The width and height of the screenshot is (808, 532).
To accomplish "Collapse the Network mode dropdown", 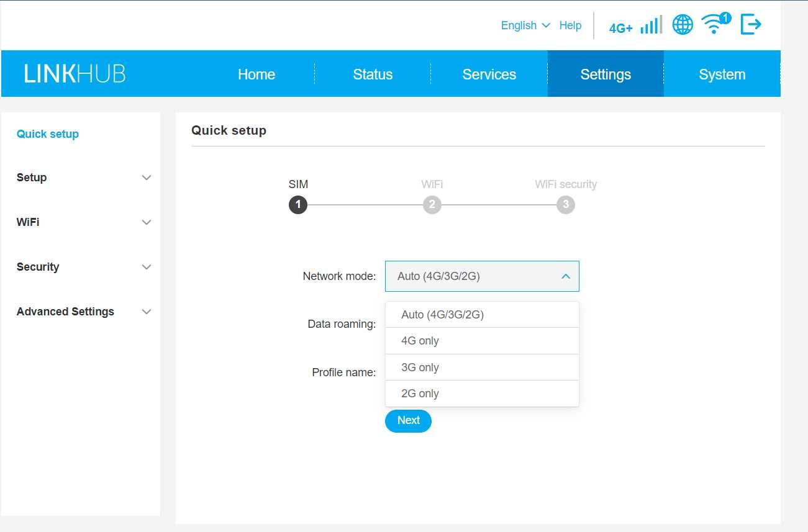I will click(x=482, y=276).
